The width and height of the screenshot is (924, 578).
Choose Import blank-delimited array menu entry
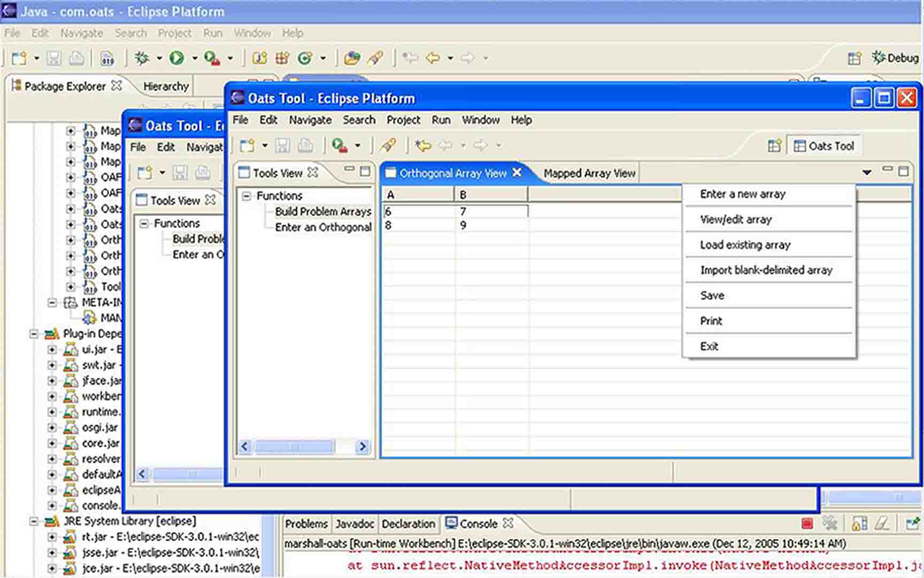click(x=769, y=270)
